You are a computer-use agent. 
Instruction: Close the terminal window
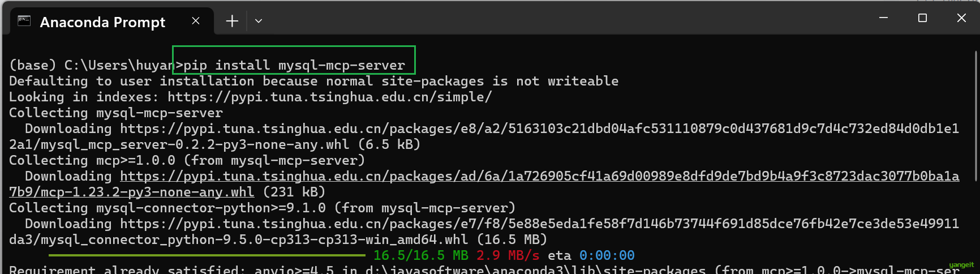tap(961, 18)
